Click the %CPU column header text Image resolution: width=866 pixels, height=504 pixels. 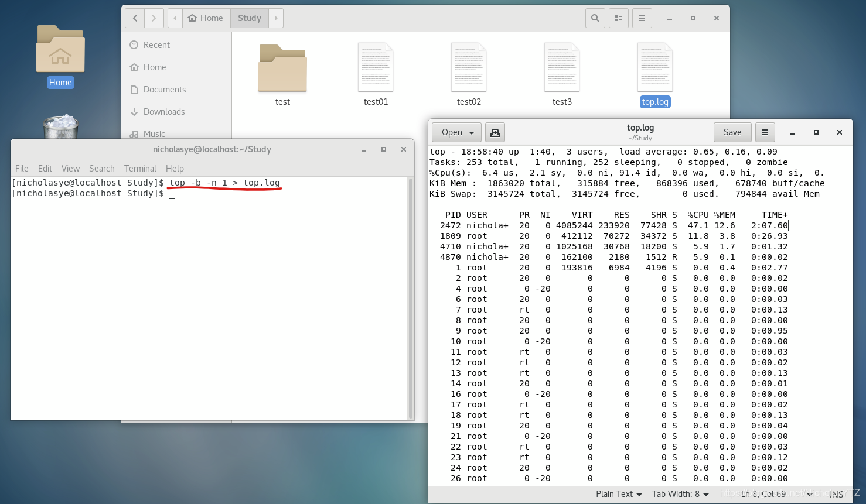tap(698, 215)
